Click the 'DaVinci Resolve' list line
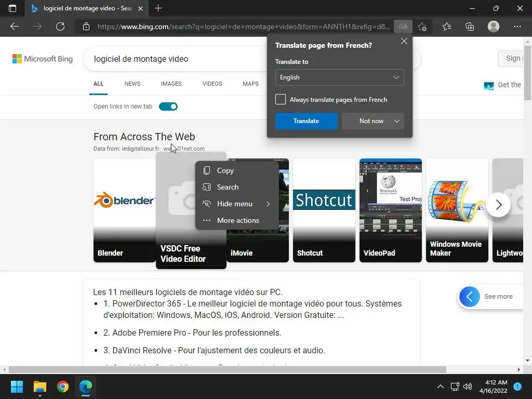Viewport: 532px width, 399px height. pos(214,351)
